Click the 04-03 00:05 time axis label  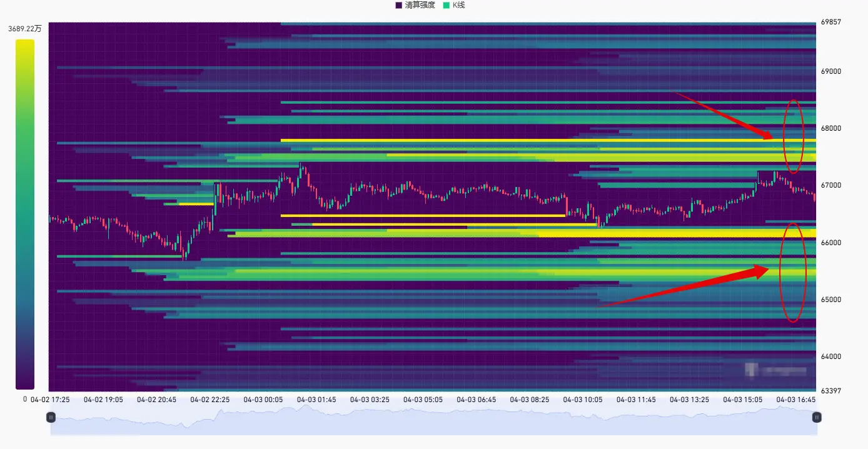[263, 400]
